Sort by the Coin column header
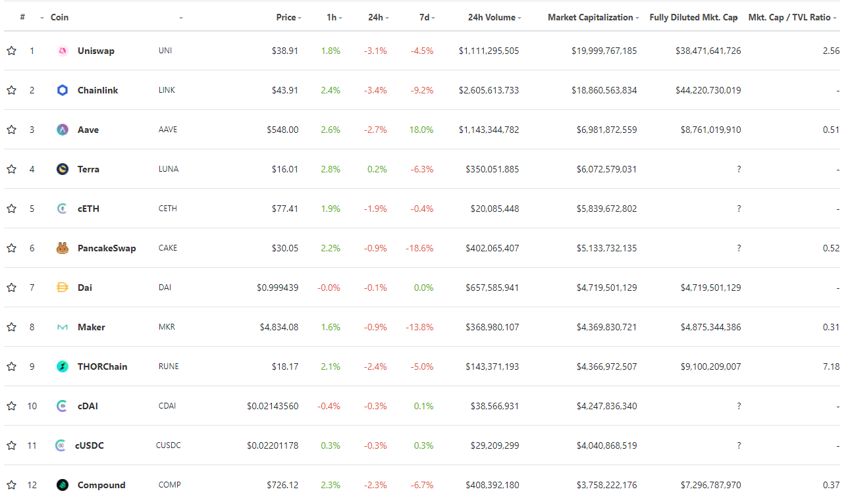This screenshot has width=850, height=504. [59, 17]
